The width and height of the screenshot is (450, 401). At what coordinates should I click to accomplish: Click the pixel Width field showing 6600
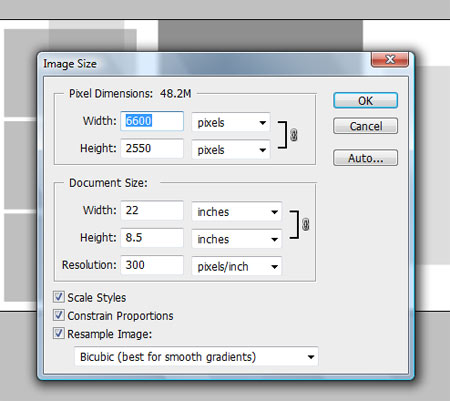(152, 121)
